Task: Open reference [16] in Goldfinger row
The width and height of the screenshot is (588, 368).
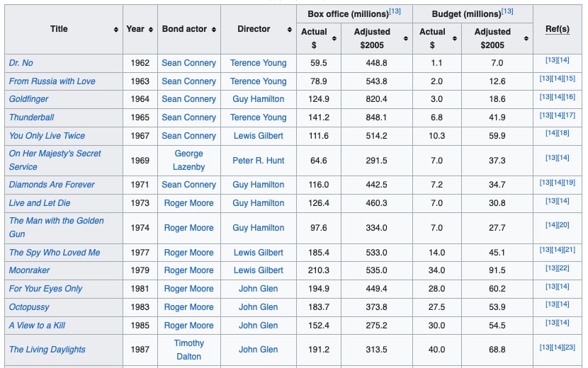Action: [570, 97]
